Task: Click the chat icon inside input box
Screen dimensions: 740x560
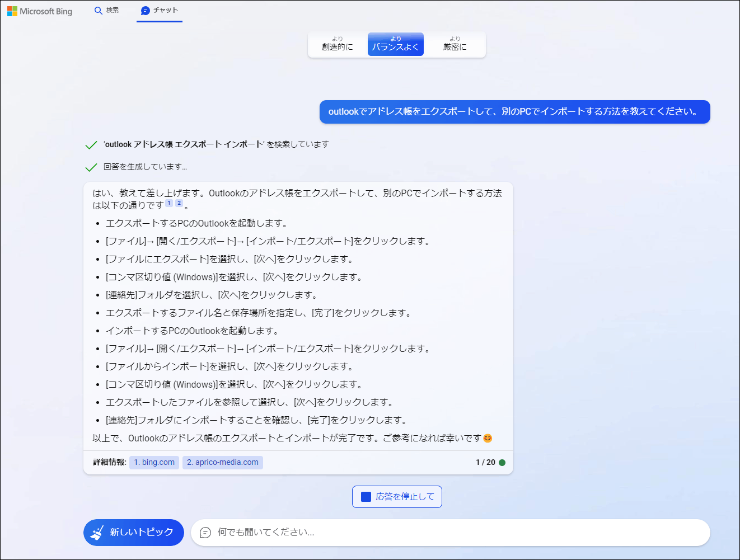Action: (x=205, y=533)
